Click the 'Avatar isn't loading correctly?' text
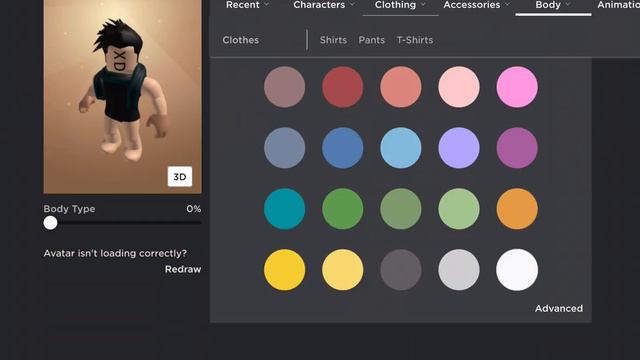Image resolution: width=640 pixels, height=360 pixels. (x=115, y=253)
